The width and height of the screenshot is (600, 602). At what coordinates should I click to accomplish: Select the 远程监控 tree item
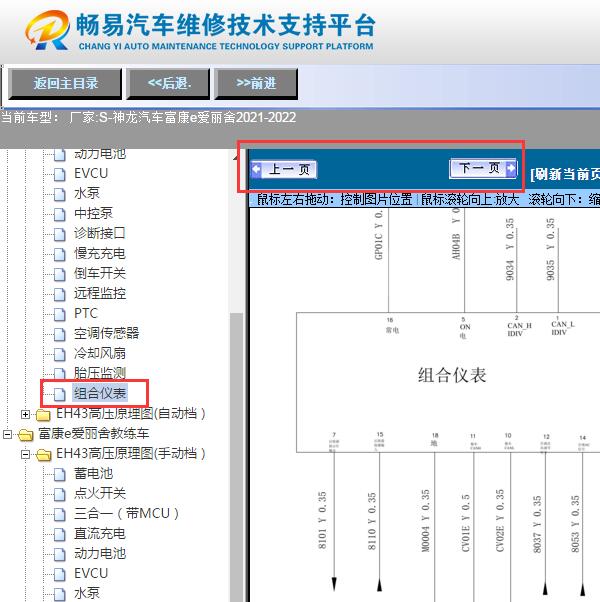click(x=99, y=293)
